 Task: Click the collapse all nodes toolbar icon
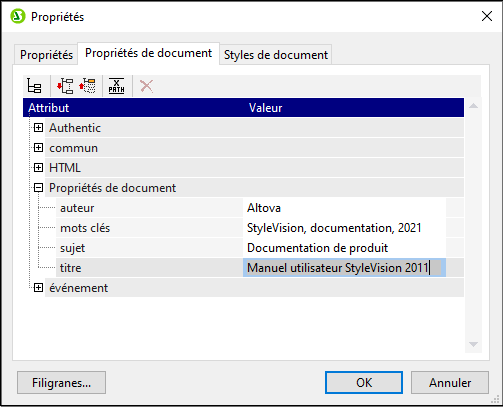[x=87, y=86]
